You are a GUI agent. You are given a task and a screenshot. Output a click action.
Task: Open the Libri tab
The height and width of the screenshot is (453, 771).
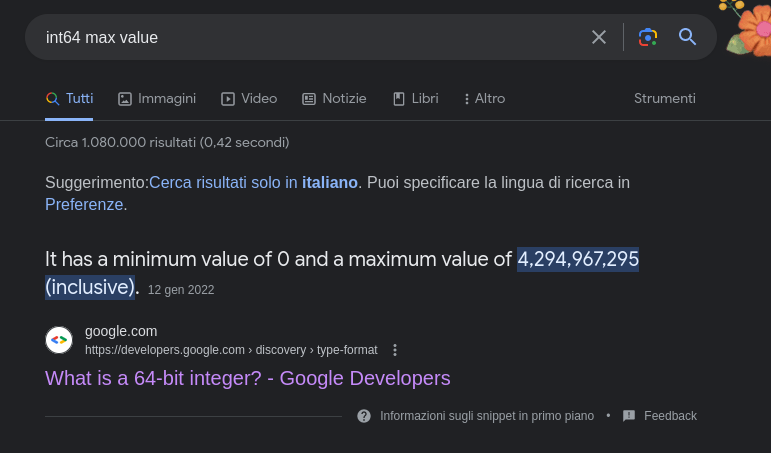tap(415, 98)
